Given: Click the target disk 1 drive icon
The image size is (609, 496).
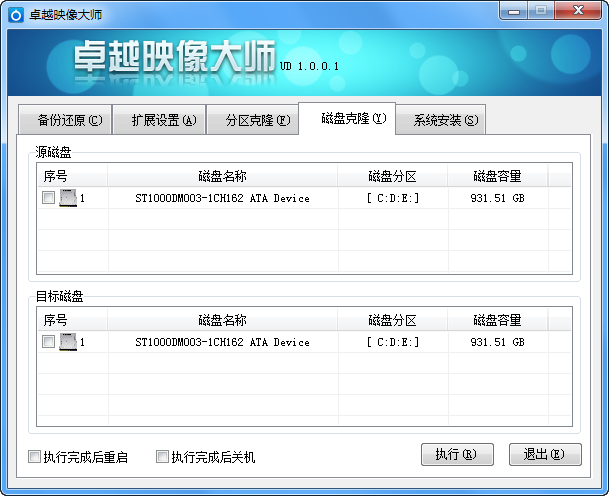Looking at the screenshot, I should pyautogui.click(x=68, y=342).
